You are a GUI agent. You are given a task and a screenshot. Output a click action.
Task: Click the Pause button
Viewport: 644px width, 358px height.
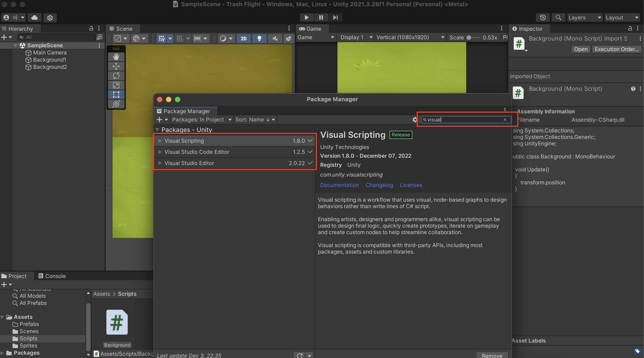tap(321, 17)
